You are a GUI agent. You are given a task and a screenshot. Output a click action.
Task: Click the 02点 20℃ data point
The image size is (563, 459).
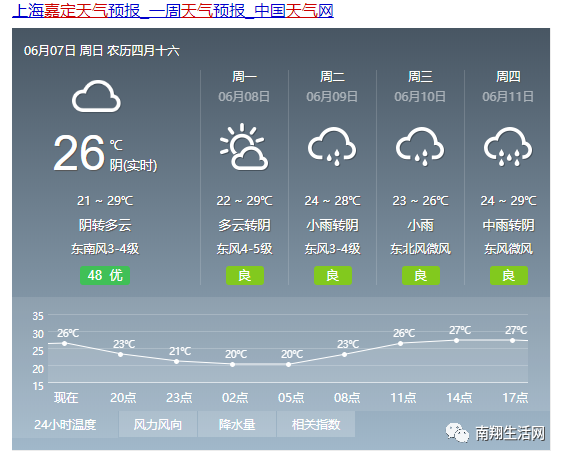(233, 365)
